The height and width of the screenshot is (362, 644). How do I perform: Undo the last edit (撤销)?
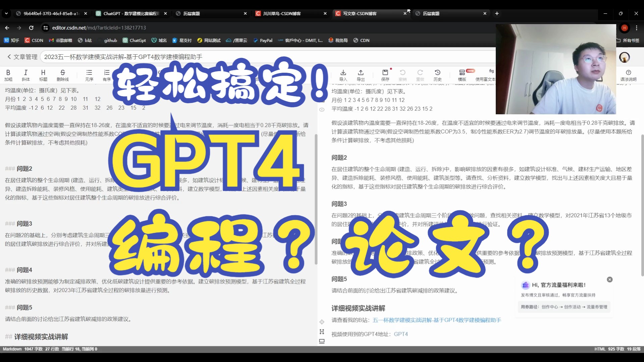pos(402,75)
